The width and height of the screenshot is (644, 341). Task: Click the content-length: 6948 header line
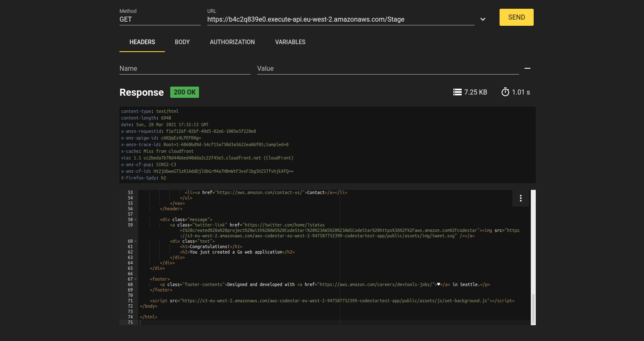[146, 118]
